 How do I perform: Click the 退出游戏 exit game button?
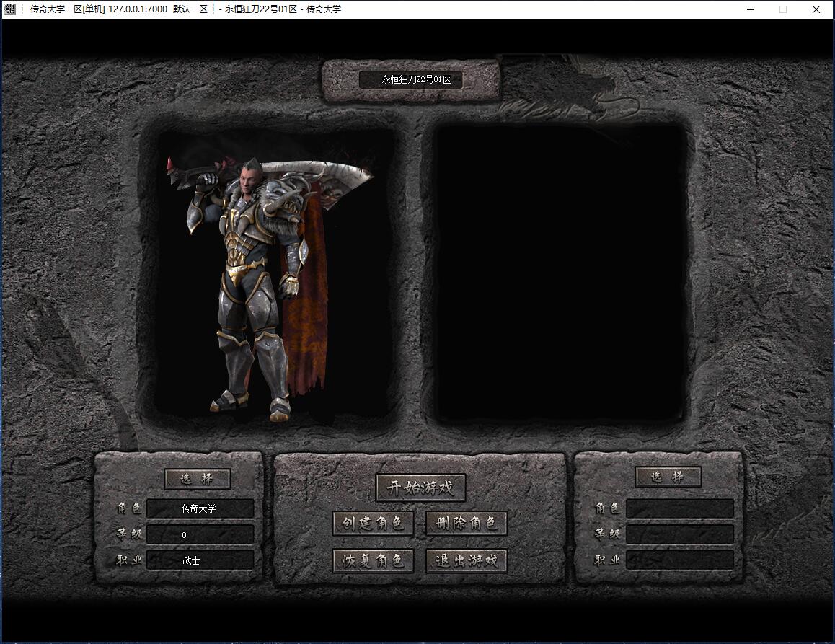[467, 560]
